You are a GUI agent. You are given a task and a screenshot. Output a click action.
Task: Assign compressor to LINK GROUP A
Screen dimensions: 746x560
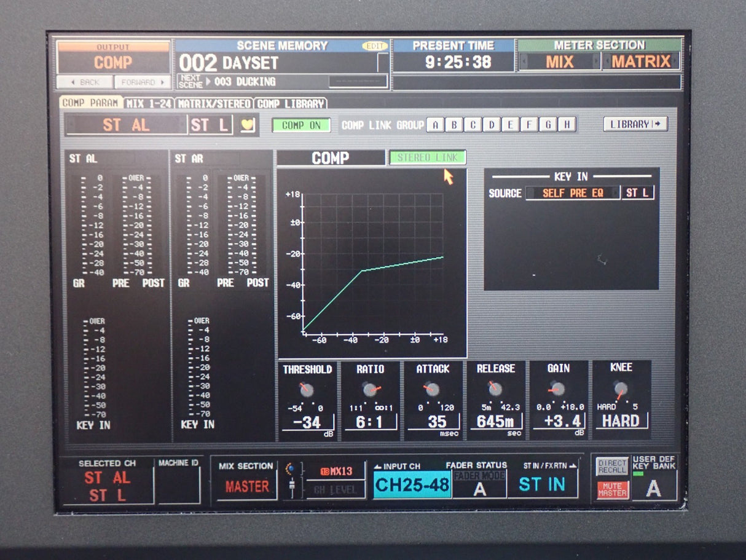coord(435,124)
